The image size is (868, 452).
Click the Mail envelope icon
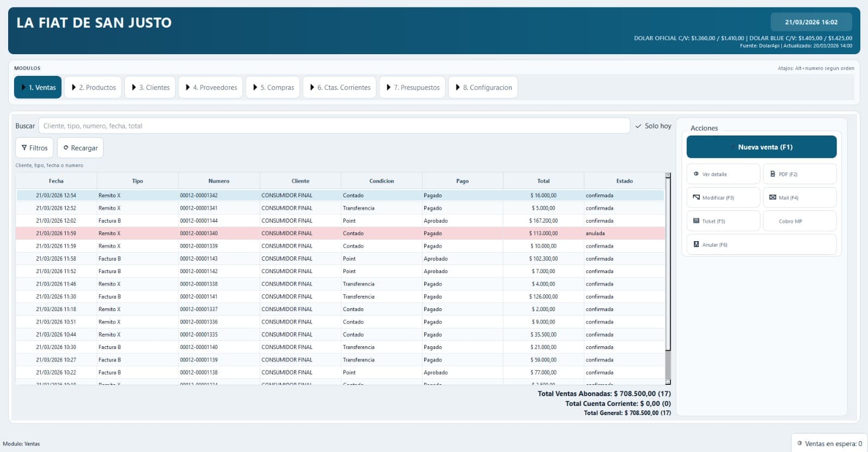[x=773, y=197]
